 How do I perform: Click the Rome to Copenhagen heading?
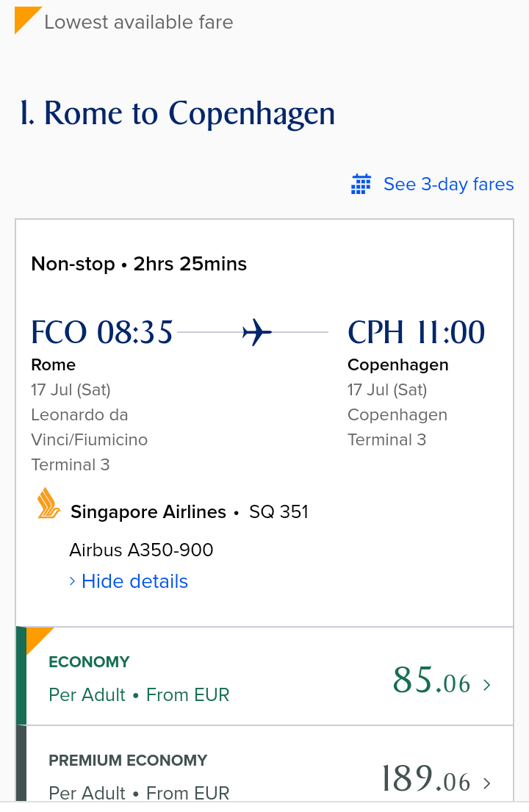coord(178,113)
